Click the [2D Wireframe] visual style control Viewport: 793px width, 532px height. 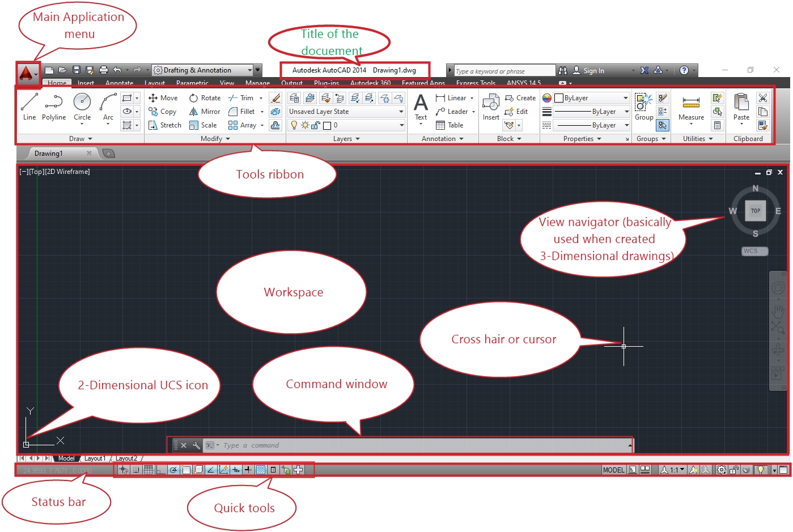[x=67, y=172]
